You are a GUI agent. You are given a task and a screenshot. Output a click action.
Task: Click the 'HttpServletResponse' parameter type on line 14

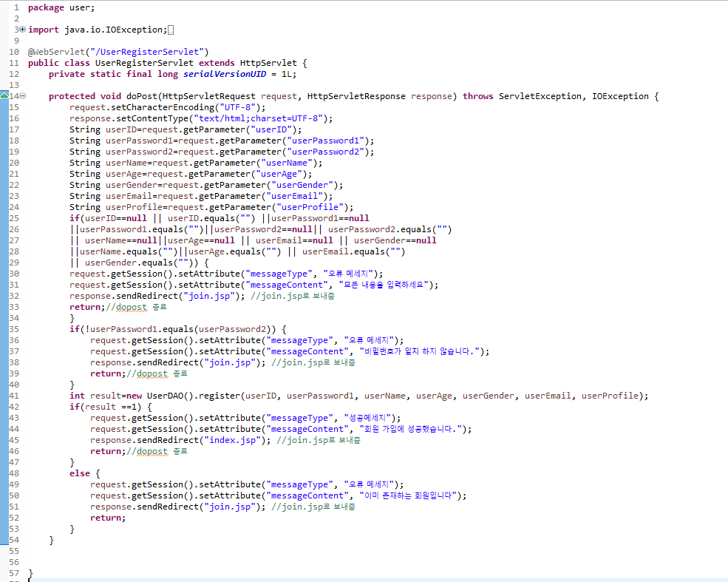point(356,96)
